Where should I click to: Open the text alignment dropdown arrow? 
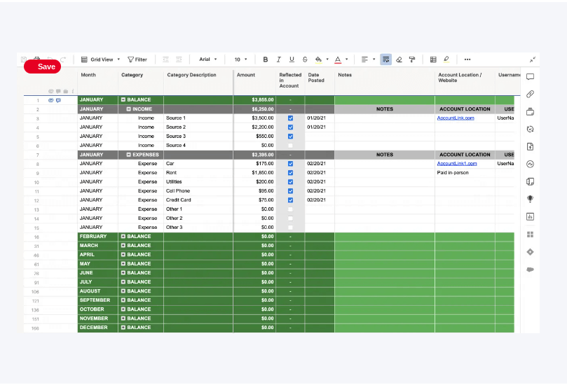coord(374,59)
